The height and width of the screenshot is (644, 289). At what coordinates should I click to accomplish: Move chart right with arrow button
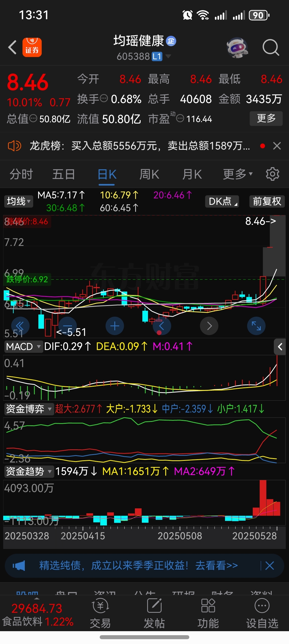209,326
